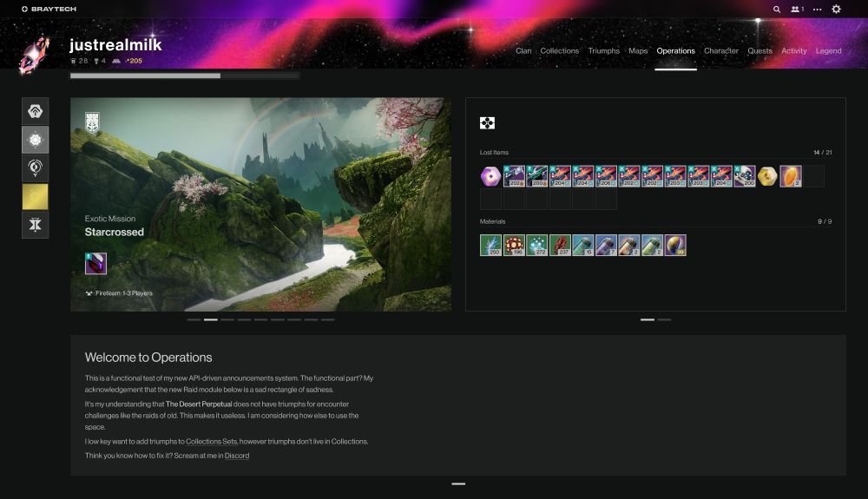Go to first slide of mission carousel
Screen dimensions: 868x499
point(194,319)
